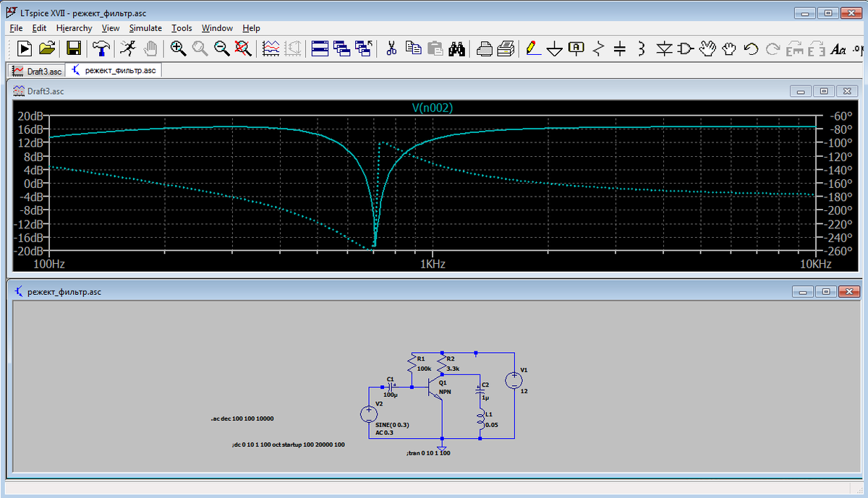Click the Halt simulation hand icon

point(150,48)
